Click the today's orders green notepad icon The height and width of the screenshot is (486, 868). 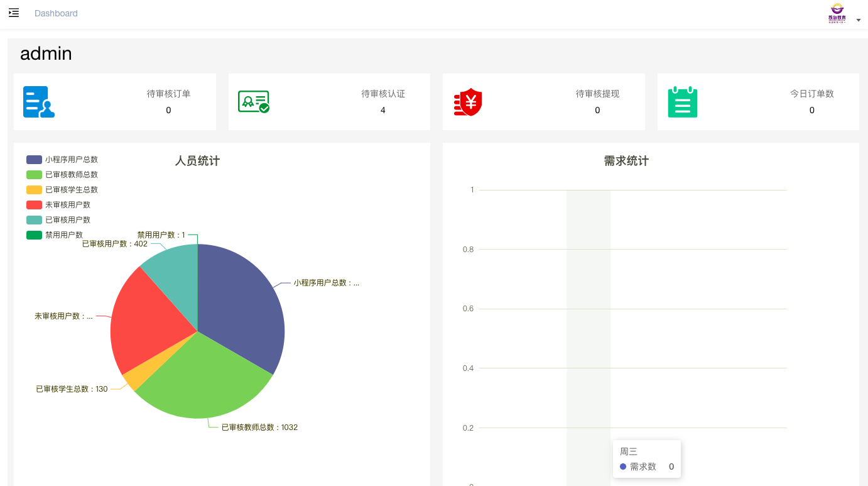(683, 102)
